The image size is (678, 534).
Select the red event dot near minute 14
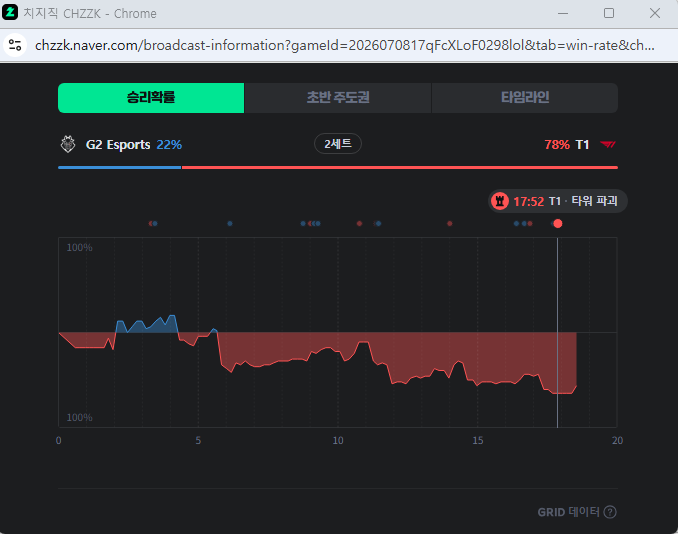point(450,224)
